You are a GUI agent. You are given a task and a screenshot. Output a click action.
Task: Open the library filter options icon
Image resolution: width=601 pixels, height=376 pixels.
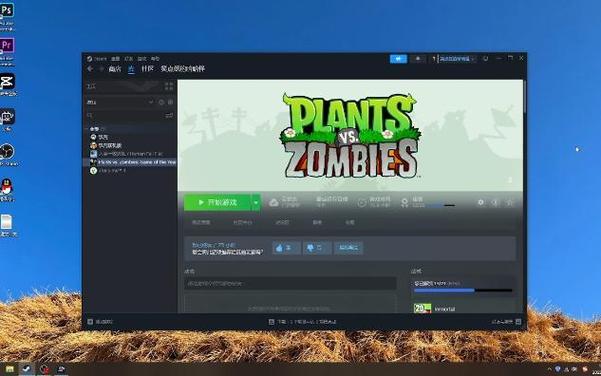pyautogui.click(x=169, y=115)
